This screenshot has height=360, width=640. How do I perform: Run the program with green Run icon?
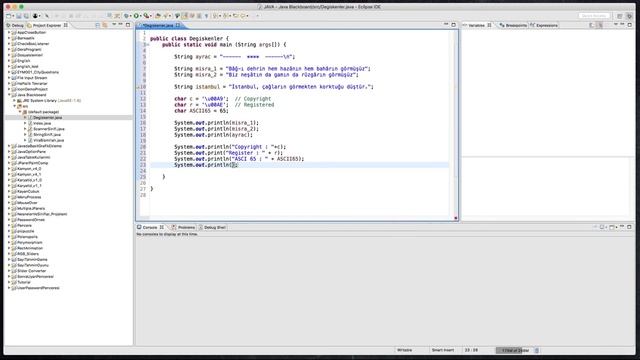click(x=136, y=16)
